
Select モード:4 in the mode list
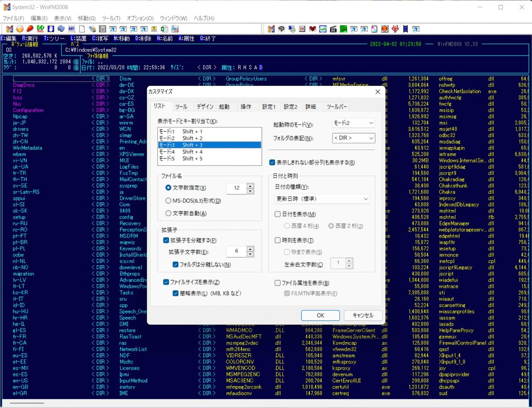(181, 152)
